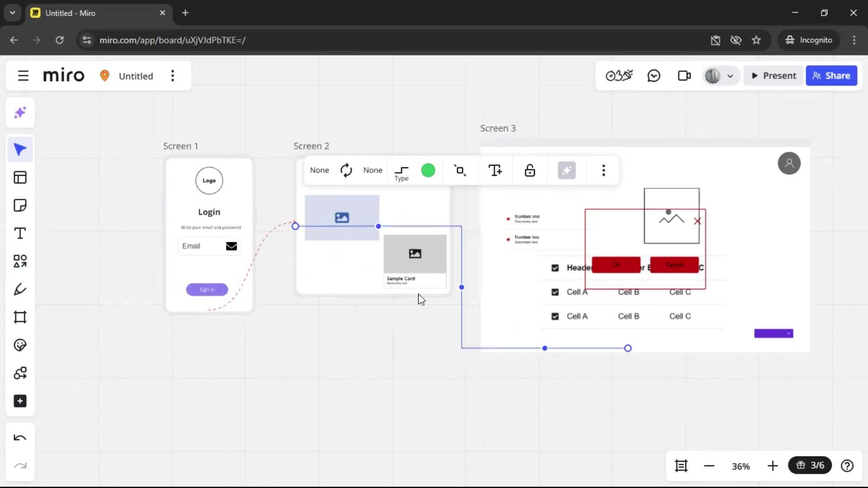The height and width of the screenshot is (488, 868).
Task: Select the Screen 2 frame title
Action: [311, 146]
